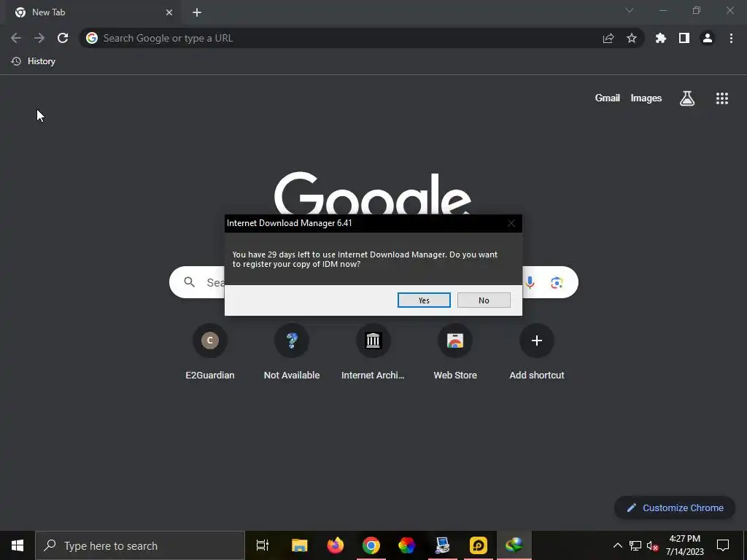Screen dimensions: 747x560
Task: Go back with the browser back arrow
Action: coord(16,38)
